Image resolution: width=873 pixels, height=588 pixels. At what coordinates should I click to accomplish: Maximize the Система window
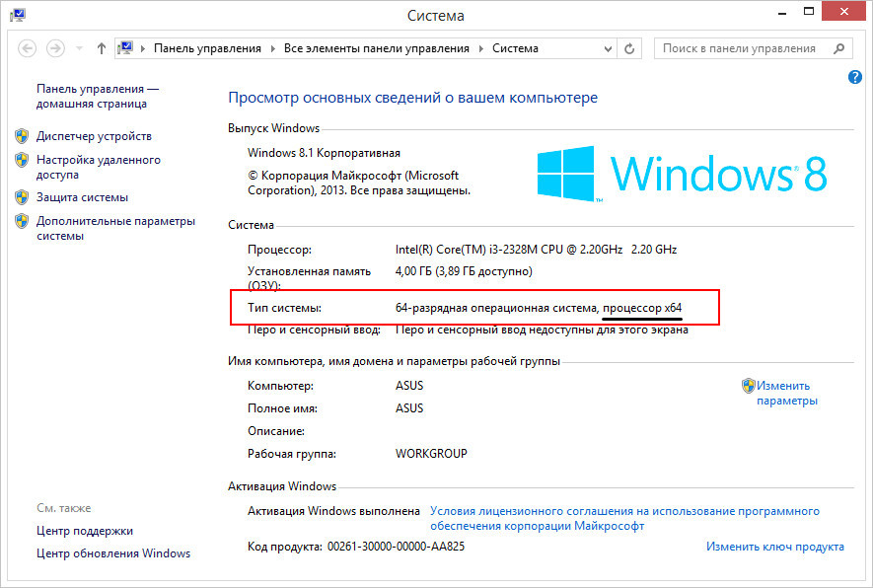pyautogui.click(x=809, y=11)
